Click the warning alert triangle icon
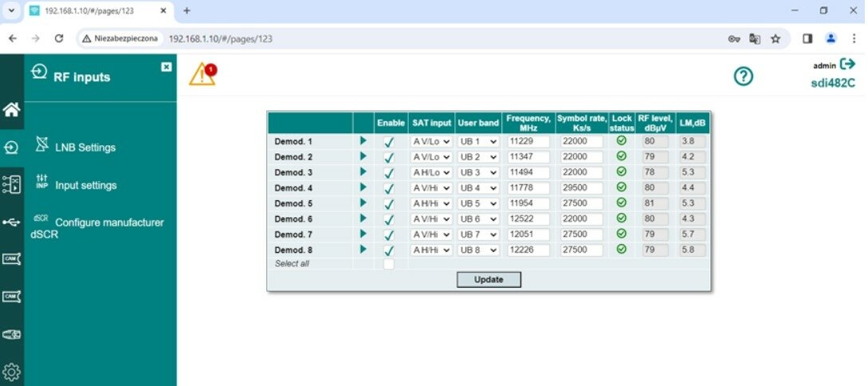 pyautogui.click(x=202, y=74)
